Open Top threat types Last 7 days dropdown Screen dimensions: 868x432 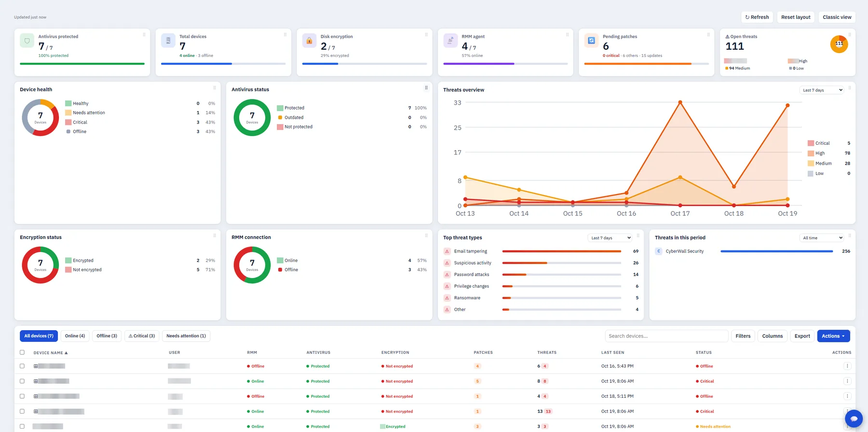pos(610,238)
